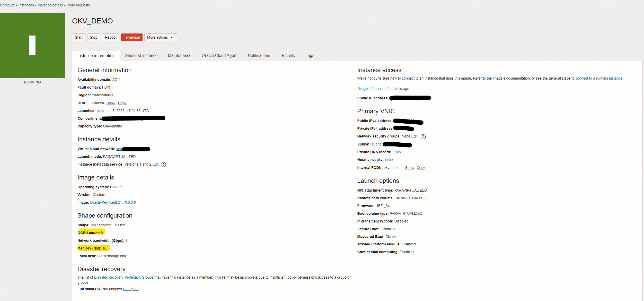The image size is (644, 301).
Task: Edit Network security groups
Action: click(414, 136)
